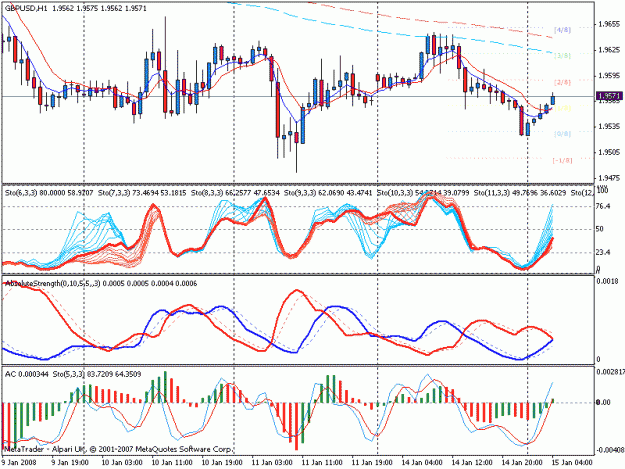Image resolution: width=625 pixels, height=469 pixels.
Task: Select the 11 Jan 03:00 time label
Action: pos(272,463)
